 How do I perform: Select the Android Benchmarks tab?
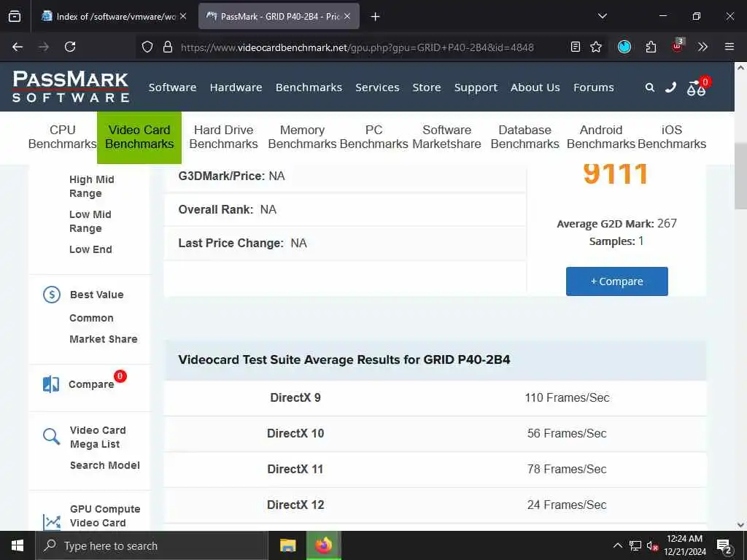601,137
